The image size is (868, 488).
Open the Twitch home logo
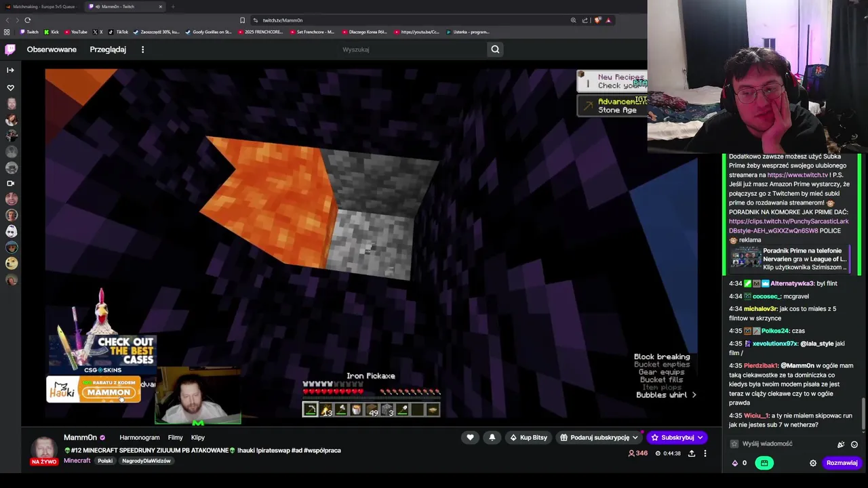10,49
